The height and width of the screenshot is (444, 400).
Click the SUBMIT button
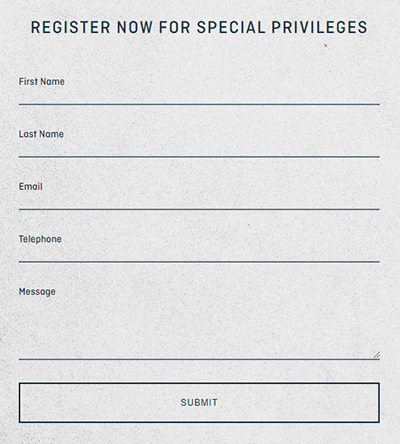pyautogui.click(x=199, y=403)
